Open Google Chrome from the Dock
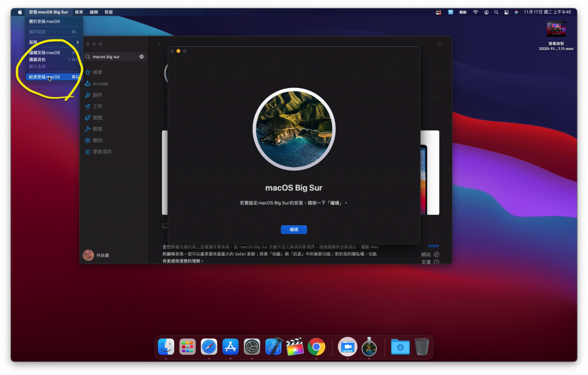 (317, 347)
